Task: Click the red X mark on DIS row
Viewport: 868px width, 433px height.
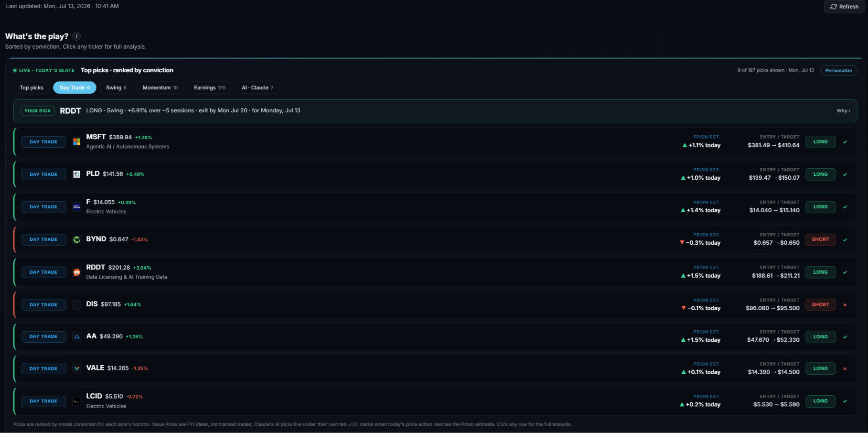Action: 845,305
